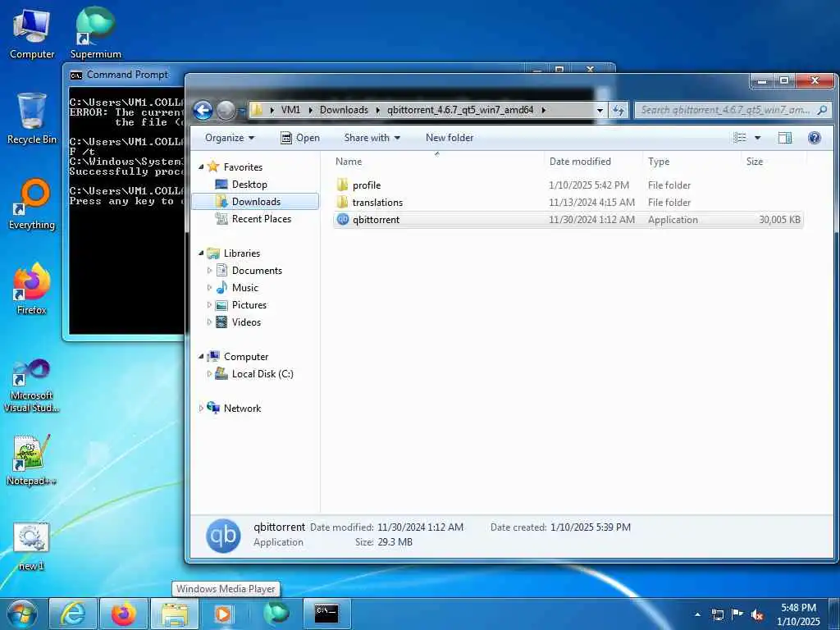The width and height of the screenshot is (840, 630).
Task: Select Desktop in Favorites
Action: 249,185
